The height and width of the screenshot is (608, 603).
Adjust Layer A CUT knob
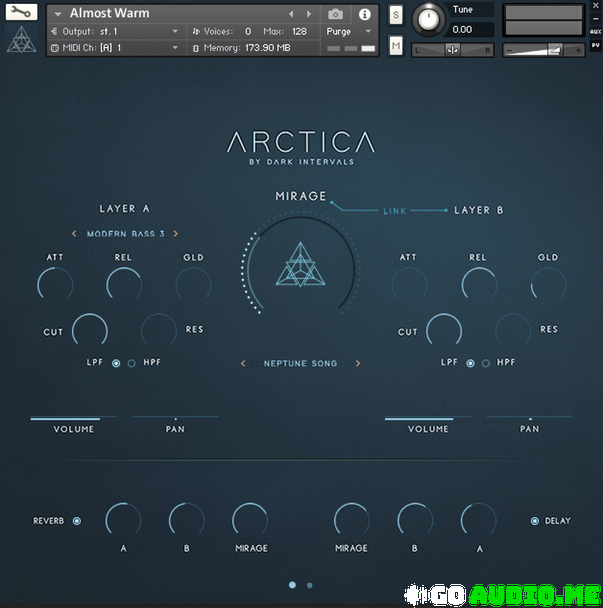coord(90,331)
